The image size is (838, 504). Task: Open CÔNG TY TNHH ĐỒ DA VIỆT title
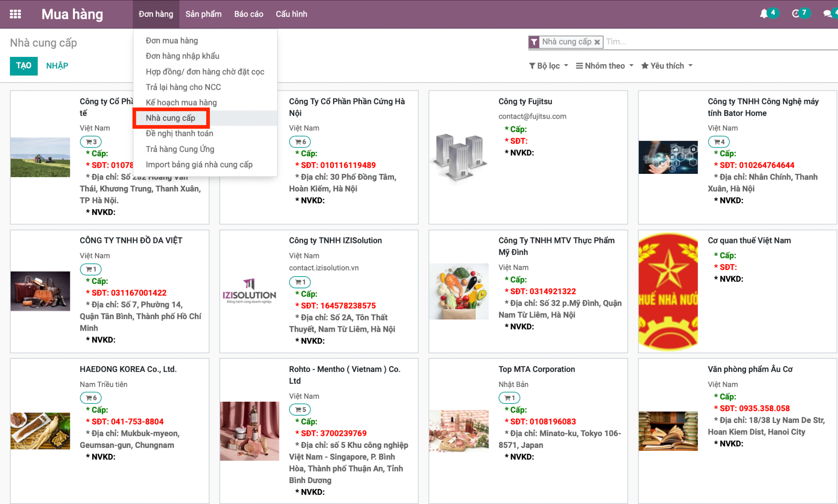click(131, 241)
